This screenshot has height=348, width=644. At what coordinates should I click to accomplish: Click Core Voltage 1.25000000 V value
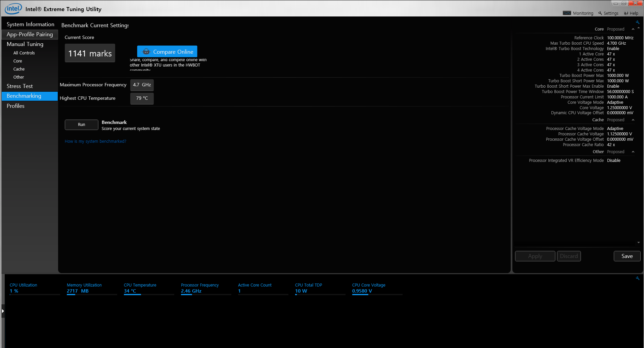click(x=619, y=108)
